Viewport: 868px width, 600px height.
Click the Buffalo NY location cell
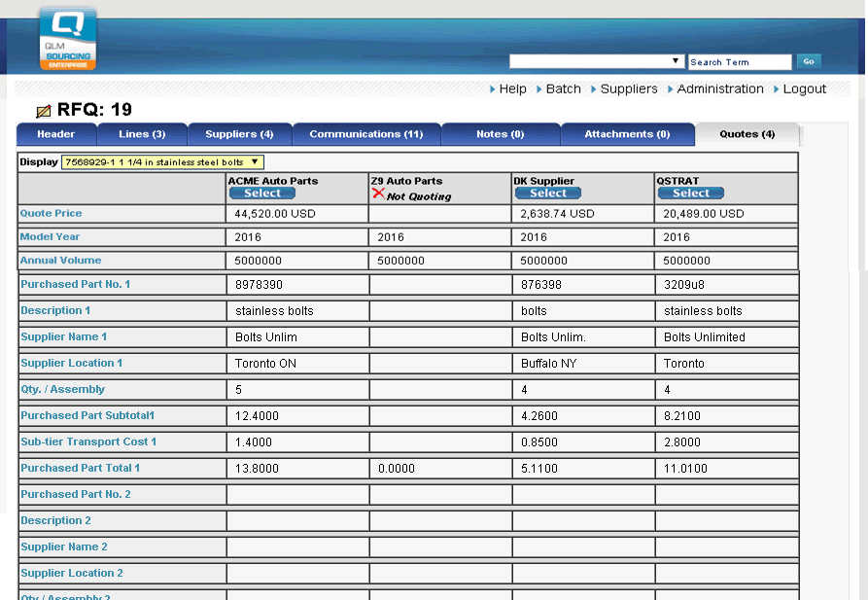click(x=548, y=364)
